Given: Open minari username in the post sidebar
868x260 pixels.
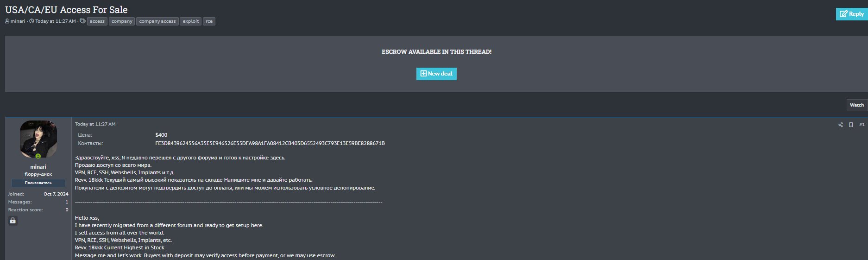Looking at the screenshot, I should click(38, 167).
